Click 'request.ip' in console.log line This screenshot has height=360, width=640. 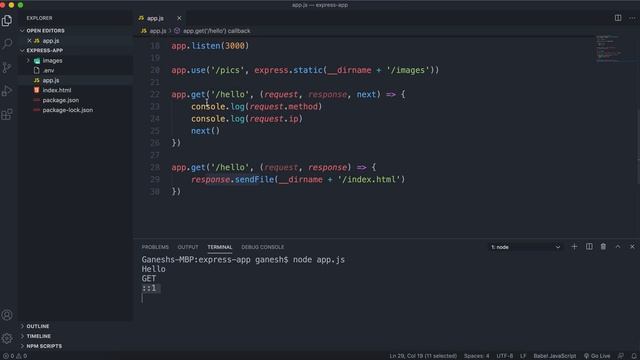coord(274,119)
